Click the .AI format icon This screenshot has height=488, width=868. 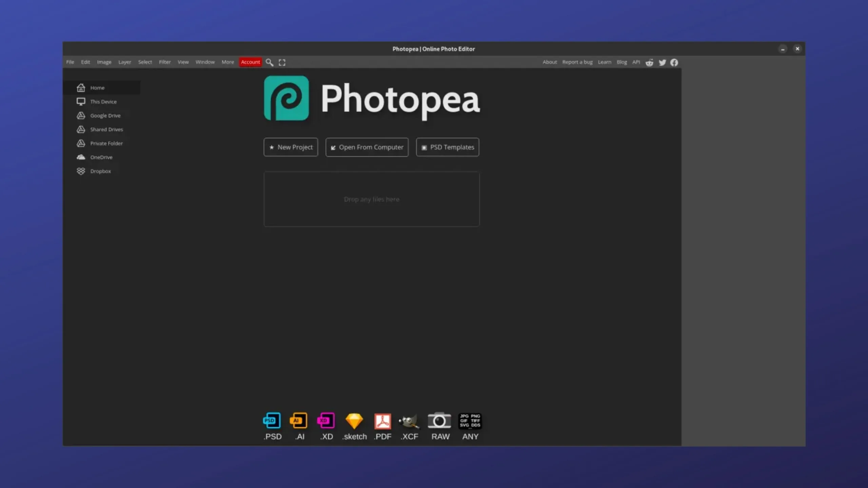[x=299, y=421]
